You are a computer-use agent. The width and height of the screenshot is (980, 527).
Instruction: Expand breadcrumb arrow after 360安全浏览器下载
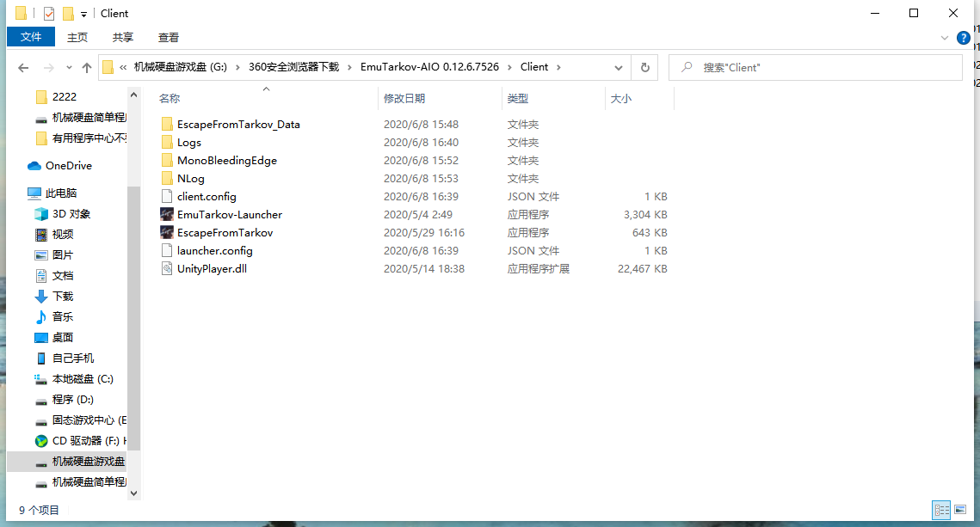coord(349,67)
